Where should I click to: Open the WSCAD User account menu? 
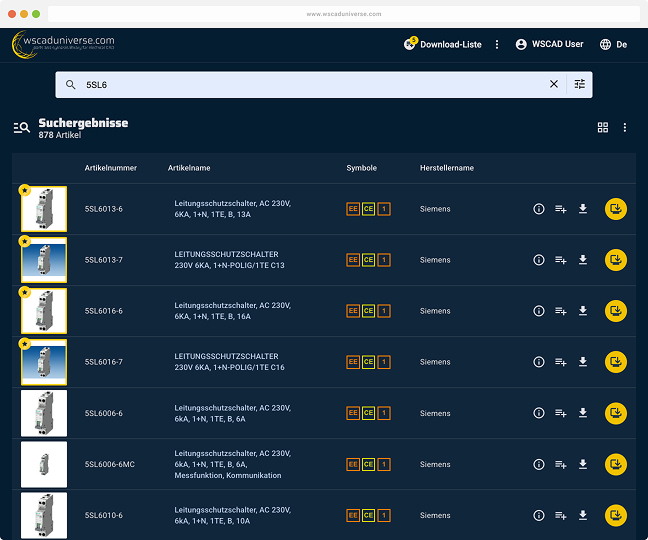[549, 45]
